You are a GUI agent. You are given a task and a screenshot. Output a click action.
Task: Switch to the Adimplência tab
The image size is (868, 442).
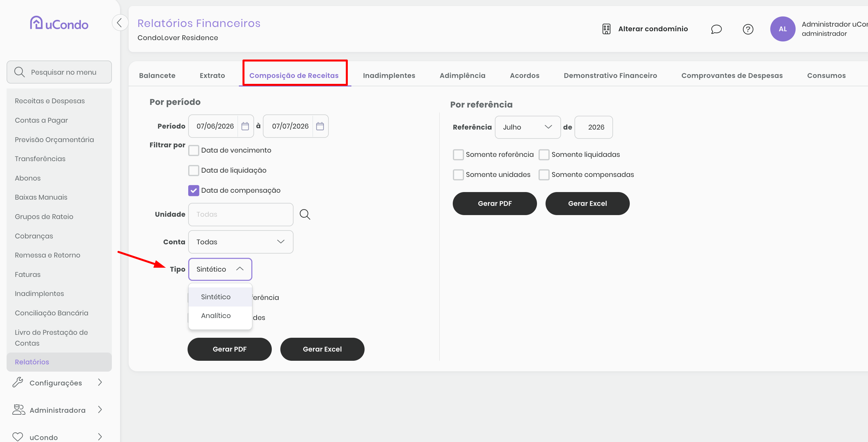point(462,75)
